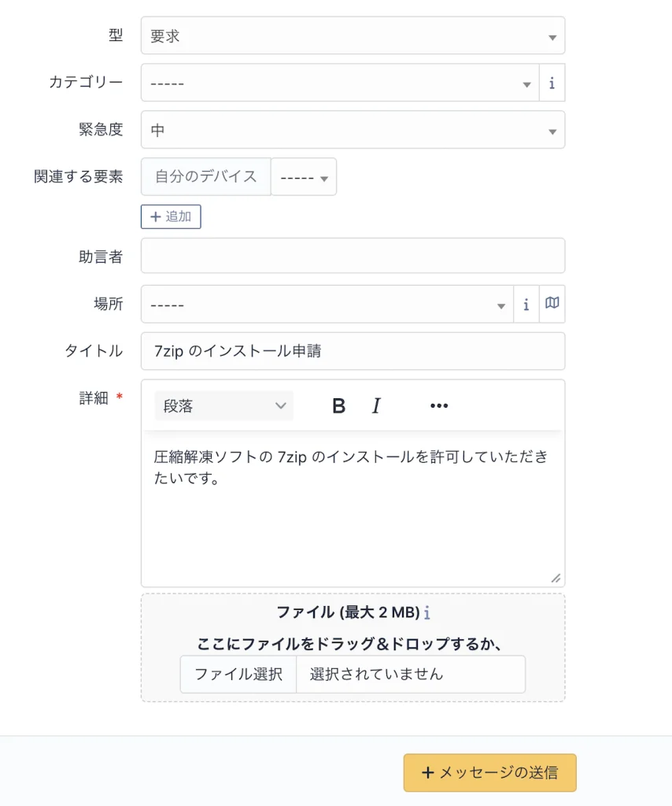Click the location info icon
672x806 pixels.
(526, 305)
